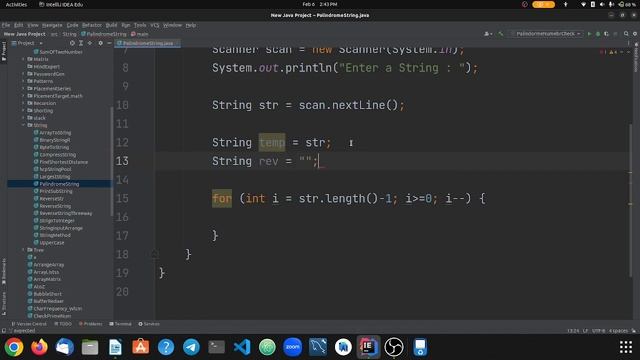
Task: Hide the Project tool window
Action: (x=109, y=43)
